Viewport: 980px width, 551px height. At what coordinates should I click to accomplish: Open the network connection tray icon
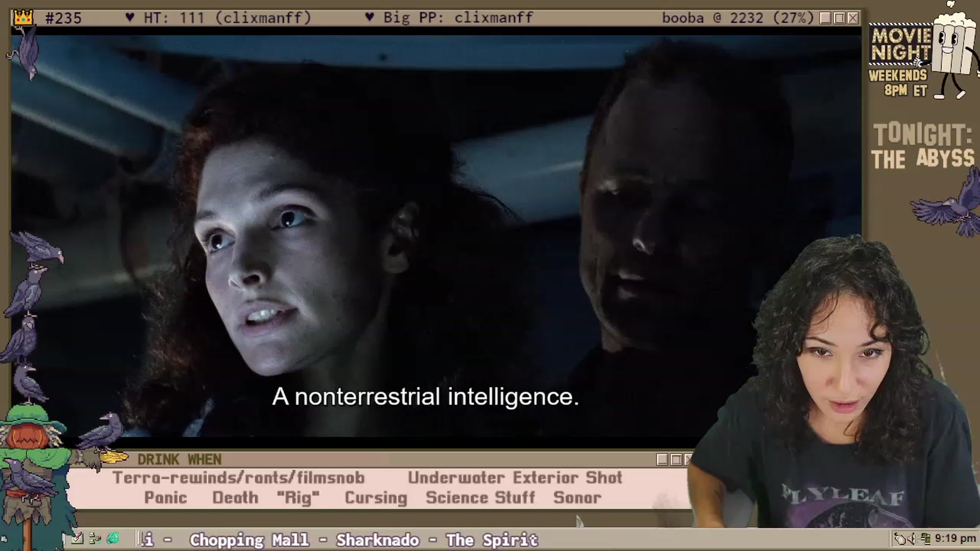coord(926,538)
